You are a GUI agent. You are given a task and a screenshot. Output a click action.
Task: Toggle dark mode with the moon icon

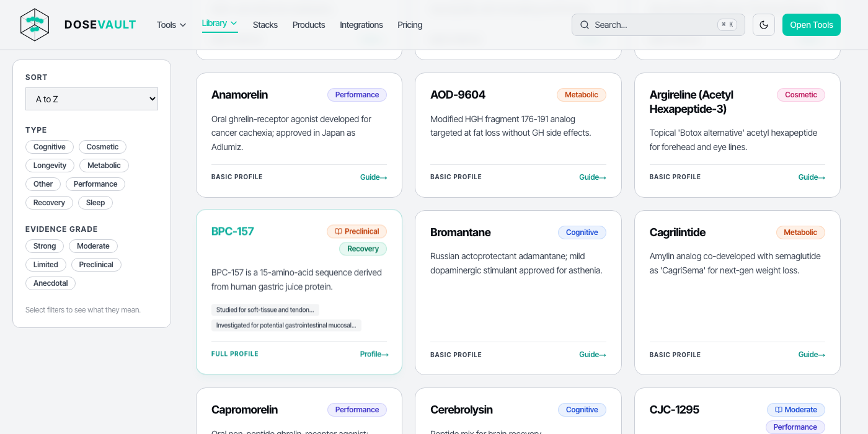click(764, 25)
